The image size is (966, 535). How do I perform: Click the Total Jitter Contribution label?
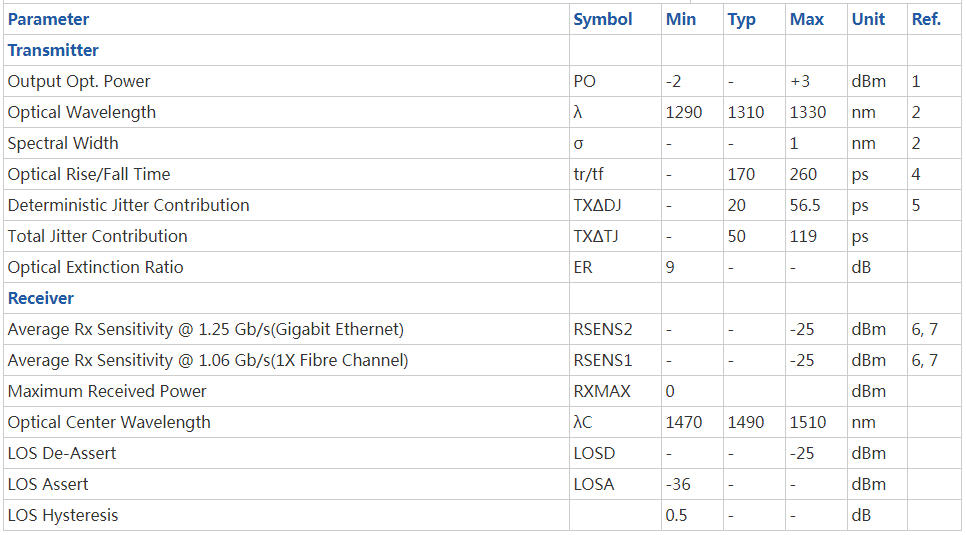[x=97, y=236]
